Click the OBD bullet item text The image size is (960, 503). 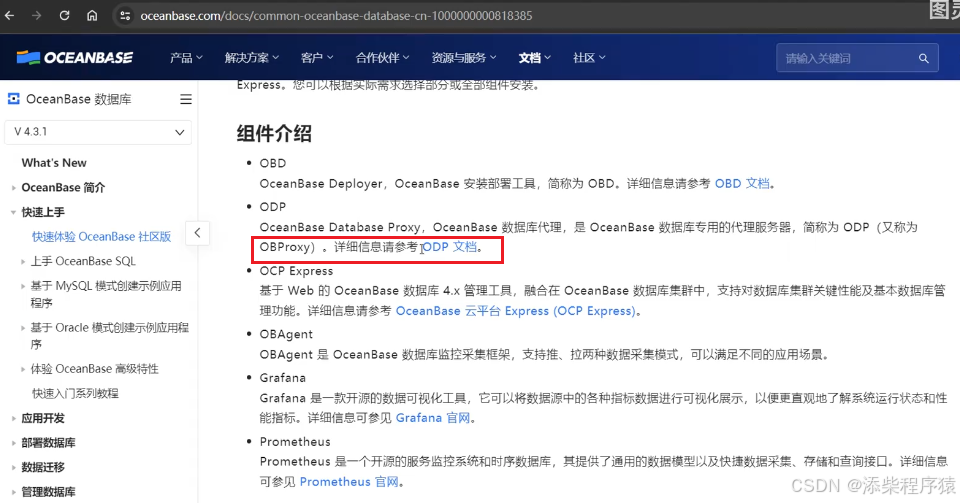[273, 163]
